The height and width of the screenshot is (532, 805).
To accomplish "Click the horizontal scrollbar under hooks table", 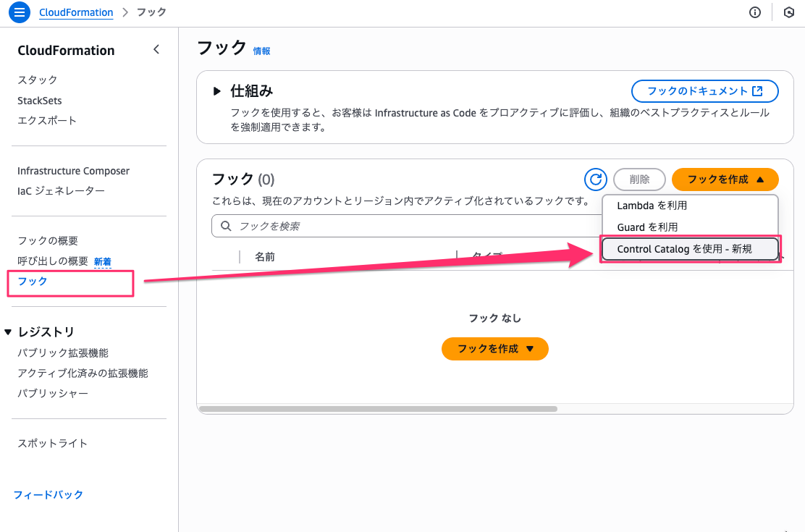I will click(378, 409).
